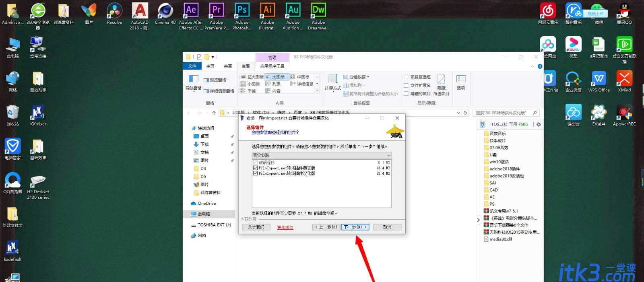Open 文件 tab in Explorer
This screenshot has height=282, width=644.
click(192, 66)
